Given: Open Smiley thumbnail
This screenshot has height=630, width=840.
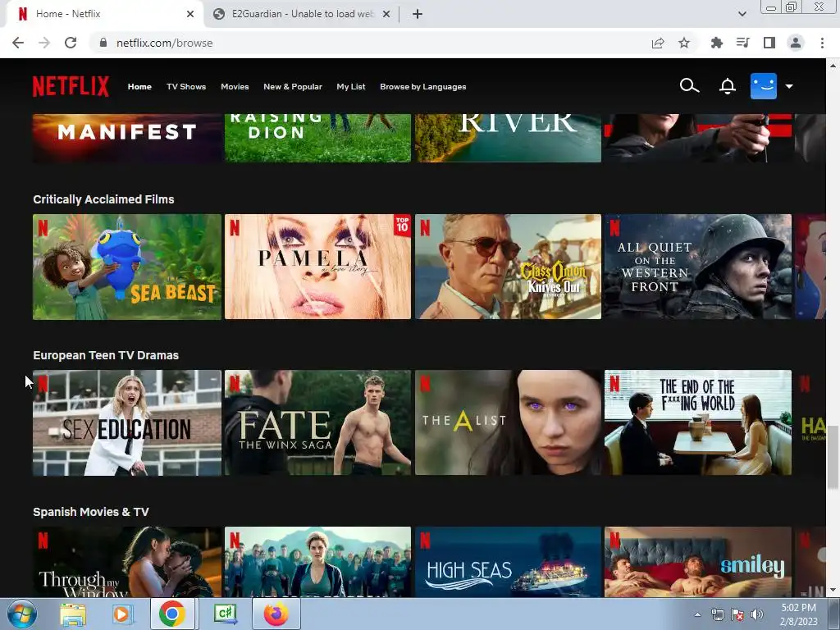Looking at the screenshot, I should (698, 561).
